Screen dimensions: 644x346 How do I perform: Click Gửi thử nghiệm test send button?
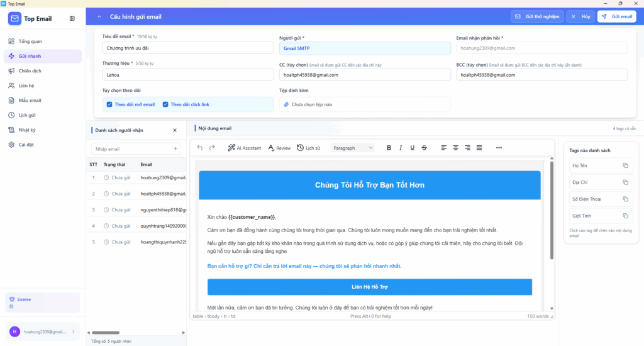tap(537, 16)
